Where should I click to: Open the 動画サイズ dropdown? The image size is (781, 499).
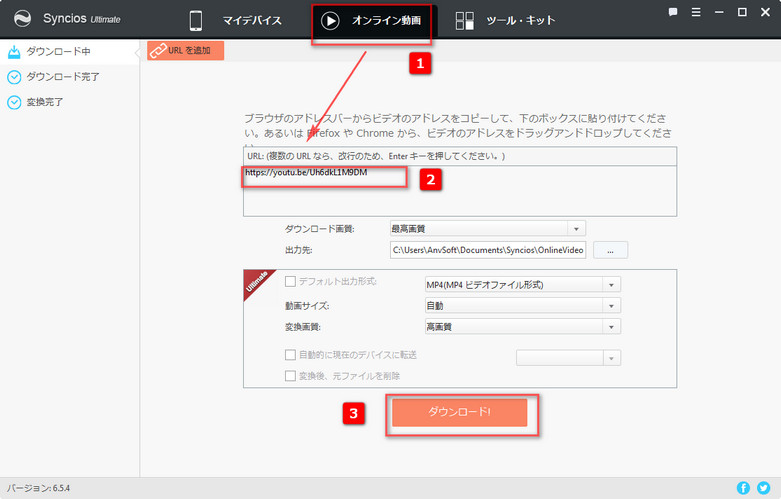[x=522, y=306]
